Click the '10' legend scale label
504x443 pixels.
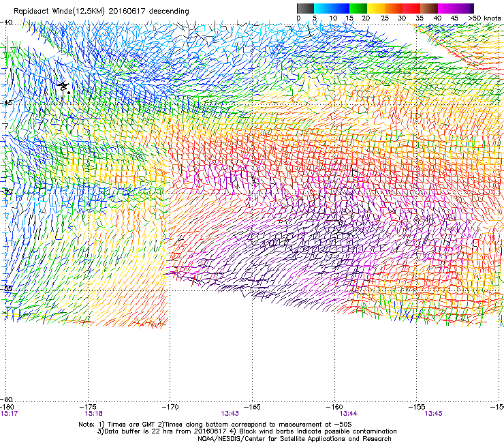[x=333, y=18]
